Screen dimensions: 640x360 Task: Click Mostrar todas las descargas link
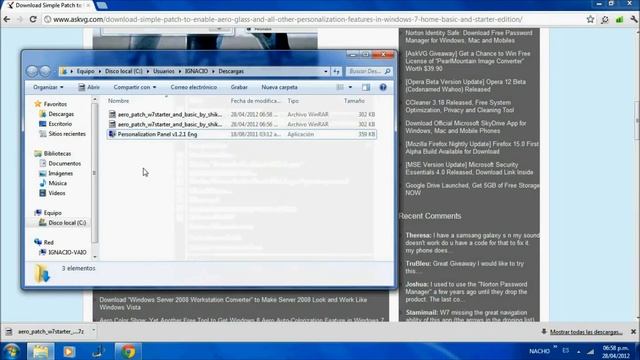click(586, 332)
